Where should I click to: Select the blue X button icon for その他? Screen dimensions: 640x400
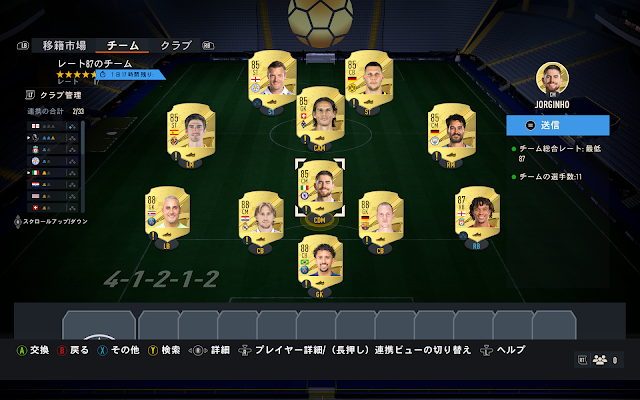pyautogui.click(x=102, y=351)
